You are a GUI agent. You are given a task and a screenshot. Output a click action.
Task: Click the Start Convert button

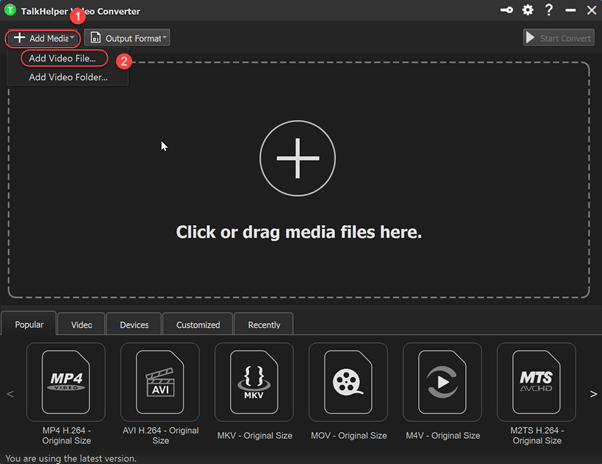point(559,38)
